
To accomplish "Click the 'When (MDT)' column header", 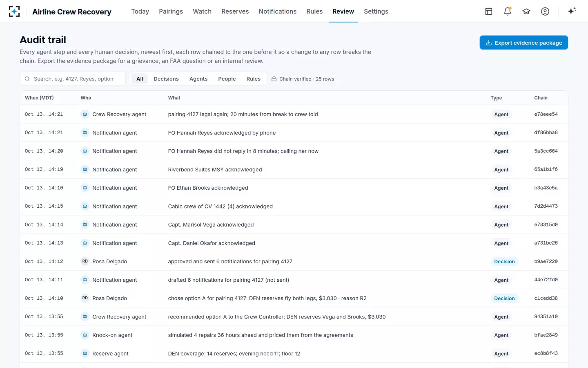I will point(39,98).
